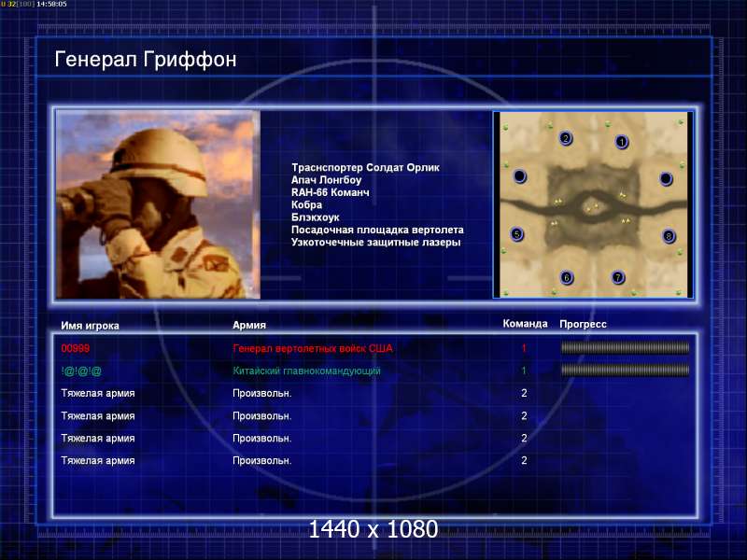This screenshot has width=747, height=560.
Task: Click the 'Блэкхоук' unit text
Action: pos(316,217)
